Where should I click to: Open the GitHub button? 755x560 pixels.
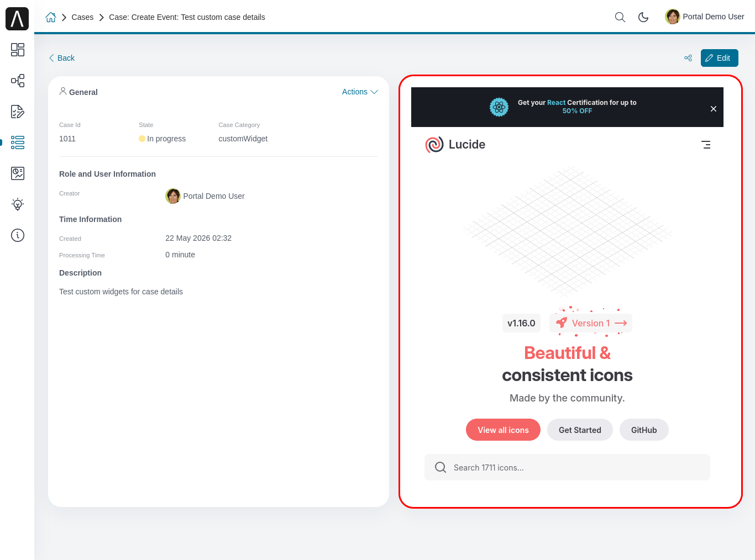pyautogui.click(x=644, y=430)
